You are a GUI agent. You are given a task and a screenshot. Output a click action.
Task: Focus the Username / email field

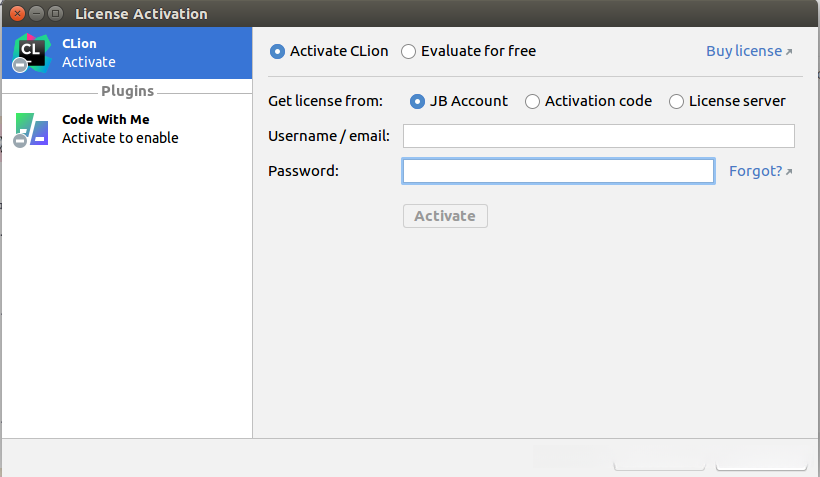(598, 136)
